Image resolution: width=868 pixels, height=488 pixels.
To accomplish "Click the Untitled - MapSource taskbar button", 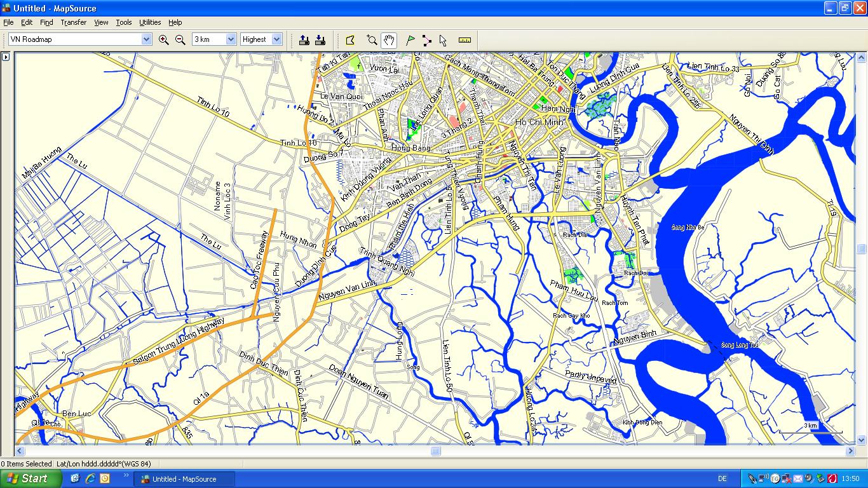I will pyautogui.click(x=184, y=479).
